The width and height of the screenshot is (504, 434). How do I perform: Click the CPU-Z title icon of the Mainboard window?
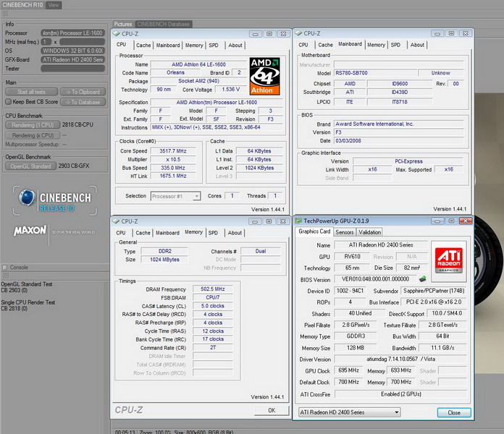click(x=298, y=33)
